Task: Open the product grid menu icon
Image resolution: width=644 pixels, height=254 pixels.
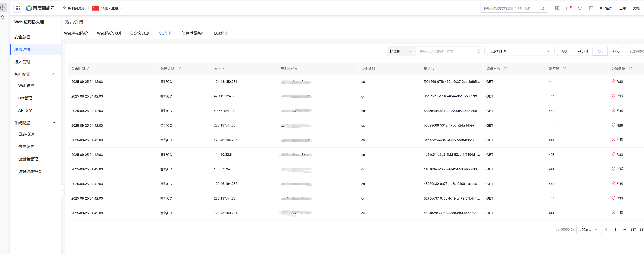Action: (18, 8)
